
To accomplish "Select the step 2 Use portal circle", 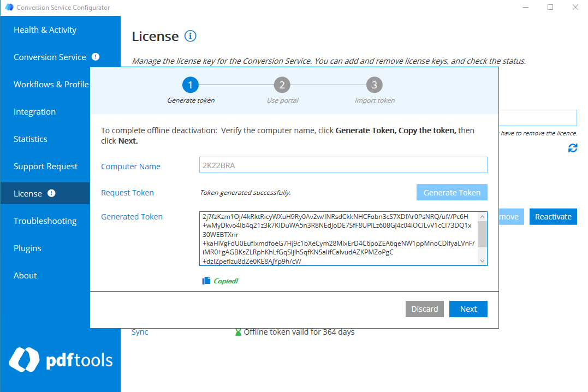I will pyautogui.click(x=282, y=85).
